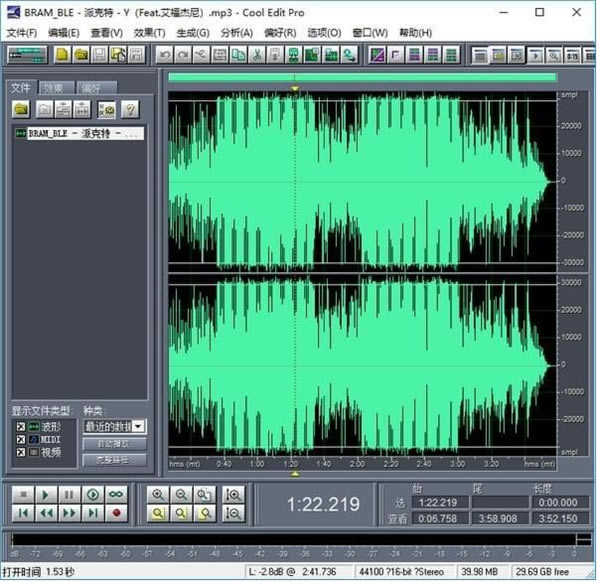
Task: Click the red Record button
Action: (116, 513)
